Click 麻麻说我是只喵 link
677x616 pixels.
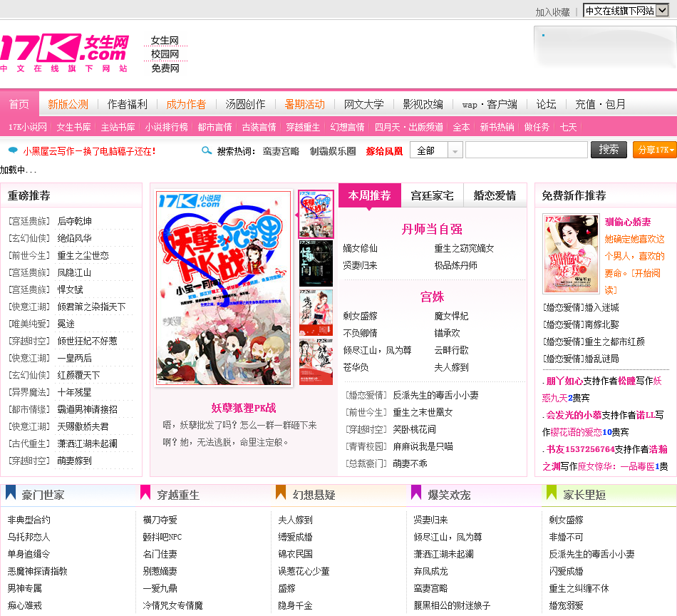(x=423, y=446)
